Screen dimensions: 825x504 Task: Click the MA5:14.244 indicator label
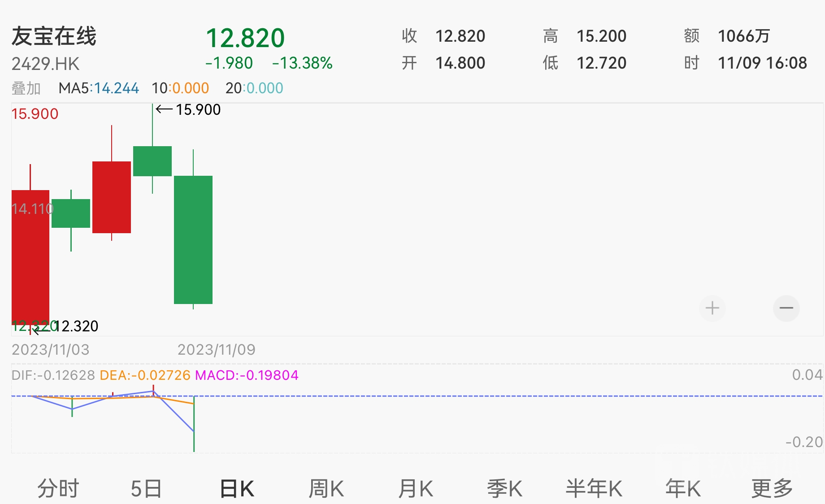click(x=99, y=88)
